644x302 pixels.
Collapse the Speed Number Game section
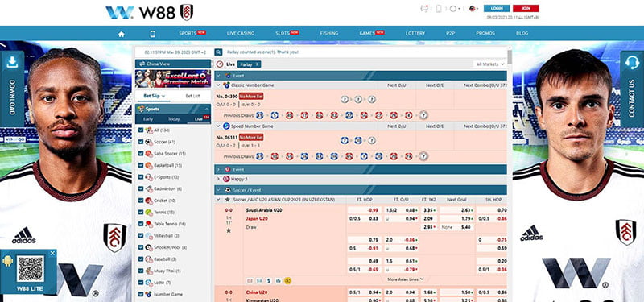[x=218, y=126]
